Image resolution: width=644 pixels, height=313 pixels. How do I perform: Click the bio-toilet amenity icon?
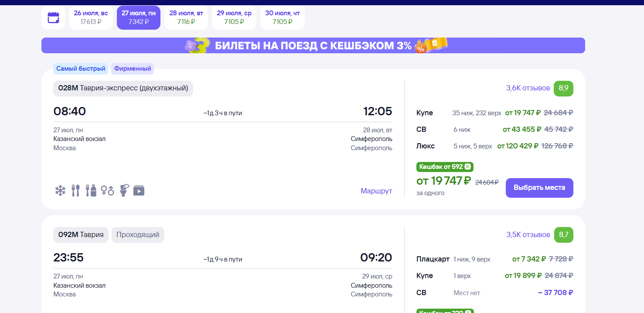(124, 190)
